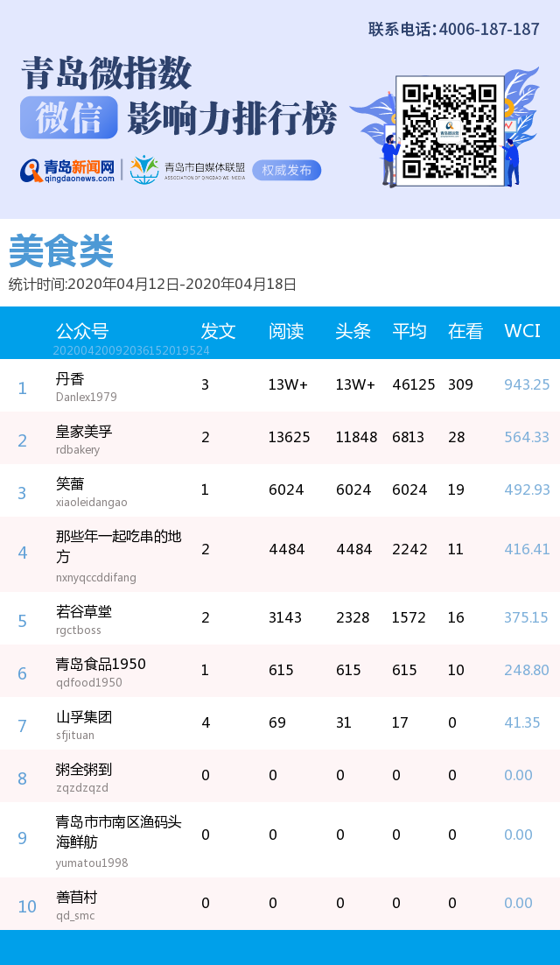Click the 青岛食品1950 account name

click(x=101, y=664)
